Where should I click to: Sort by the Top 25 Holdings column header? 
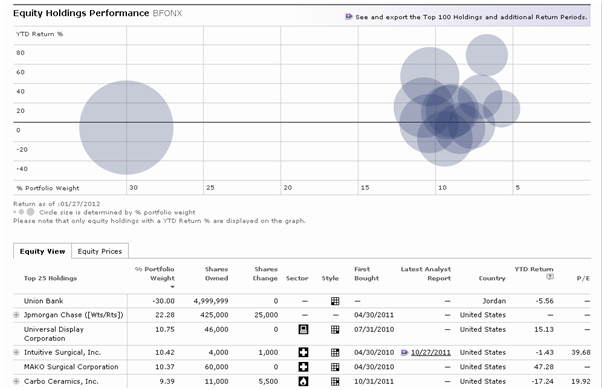coord(50,278)
